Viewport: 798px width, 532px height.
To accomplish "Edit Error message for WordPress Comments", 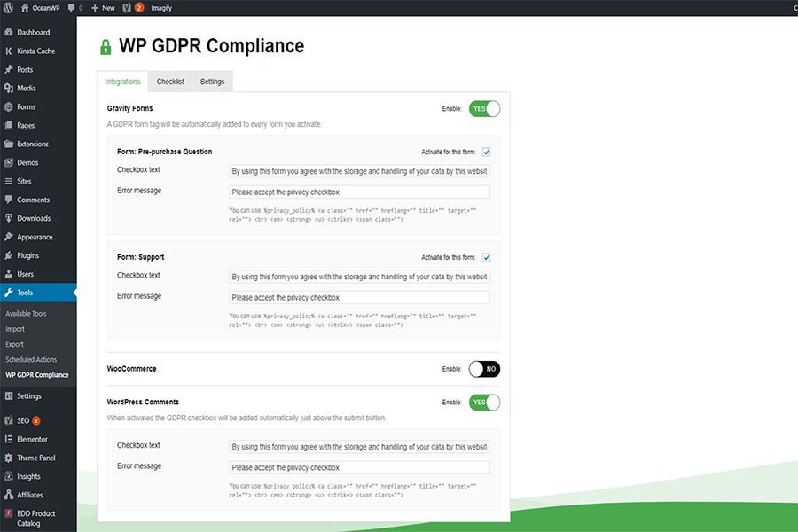I will click(x=359, y=467).
